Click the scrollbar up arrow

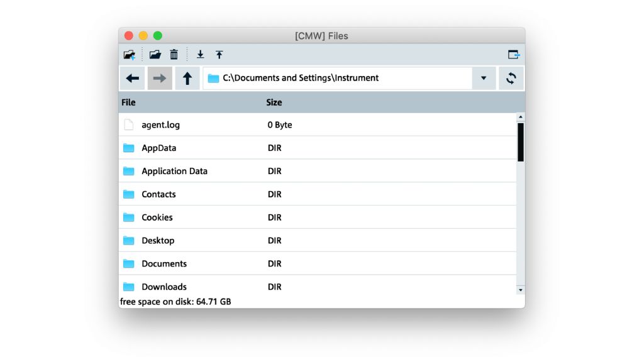(x=520, y=118)
